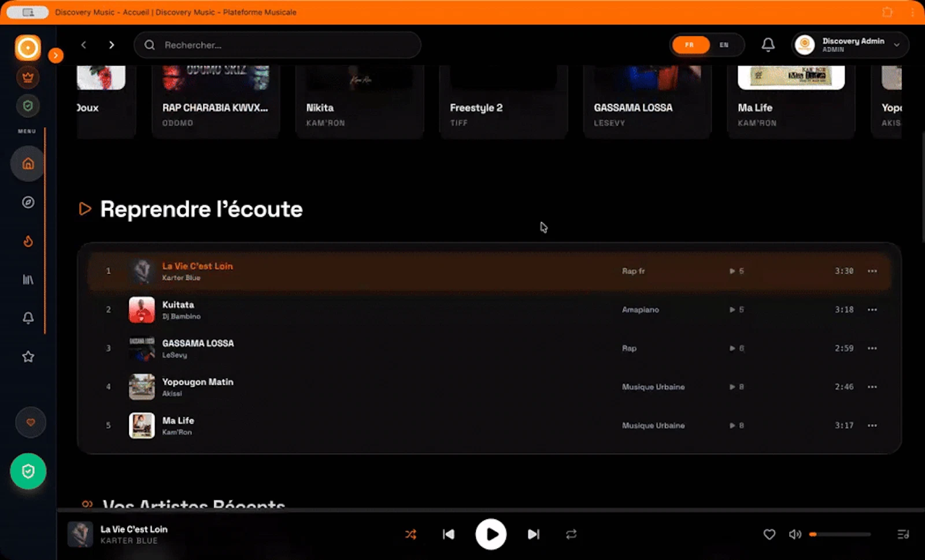Click the 3:30 duration of first track
Viewport: 925px width, 560px height.
(x=844, y=271)
